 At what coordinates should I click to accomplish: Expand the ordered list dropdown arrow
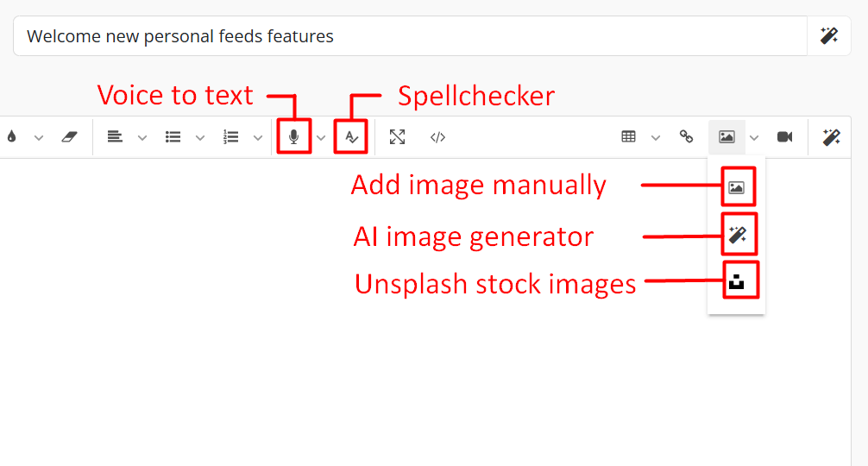click(x=257, y=138)
